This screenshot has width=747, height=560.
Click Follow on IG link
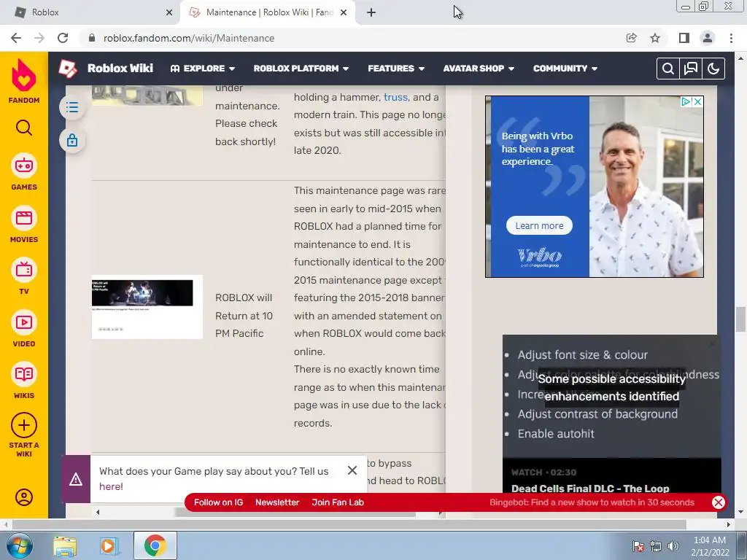218,502
